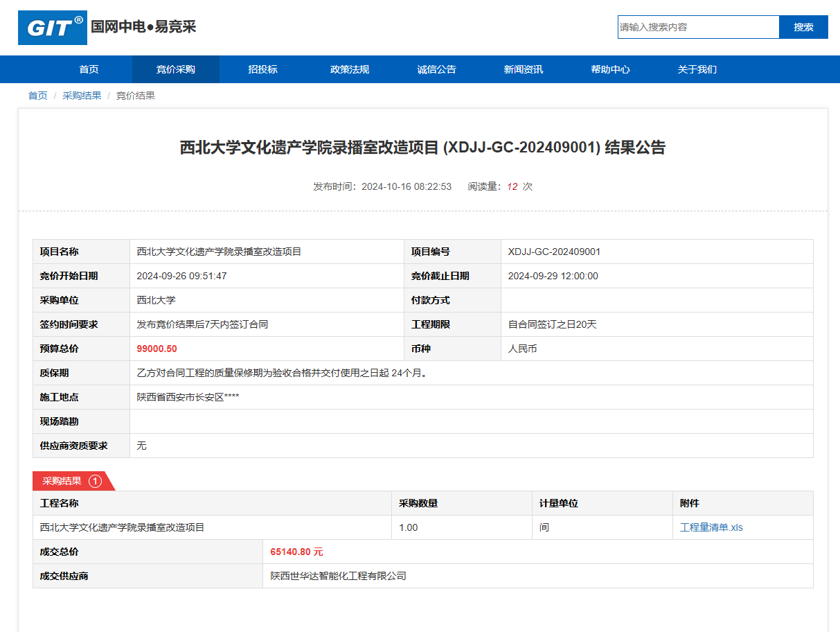Click the circled number 1 badge
Image resolution: width=840 pixels, height=632 pixels.
pyautogui.click(x=96, y=481)
